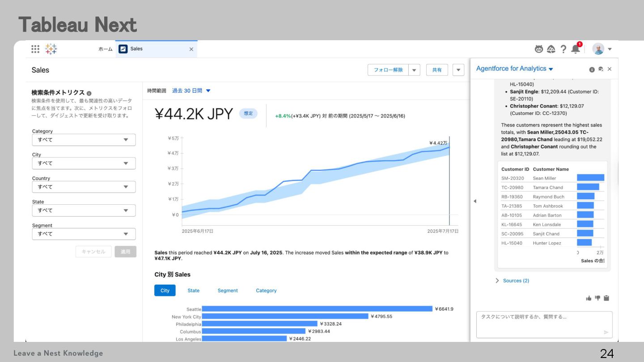
Task: Click the Customer Name column header
Action: tap(551, 169)
